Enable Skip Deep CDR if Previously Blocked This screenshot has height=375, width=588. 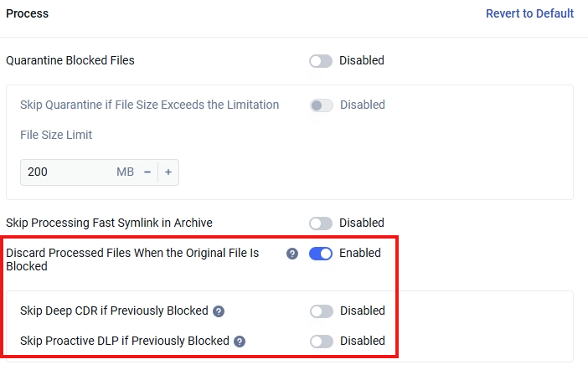[x=322, y=311]
